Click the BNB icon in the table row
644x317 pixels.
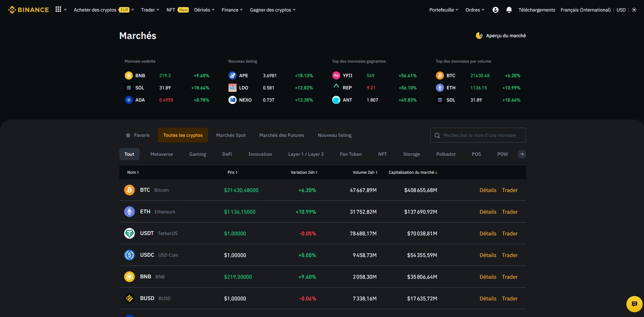(129, 277)
